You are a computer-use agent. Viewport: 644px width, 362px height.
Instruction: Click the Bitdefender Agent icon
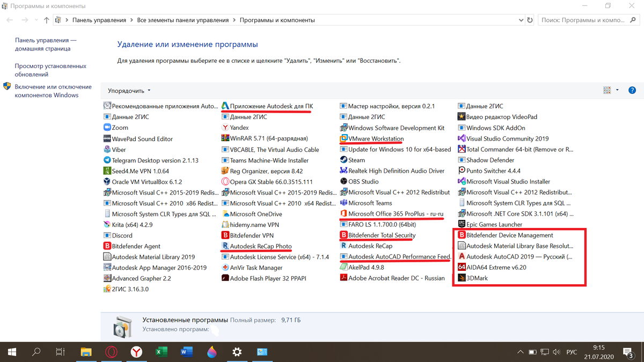pyautogui.click(x=107, y=246)
